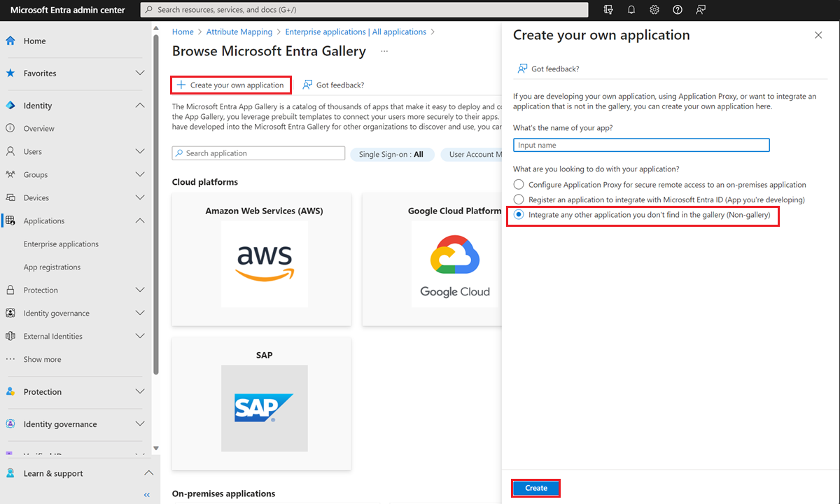This screenshot has width=840, height=504.
Task: Select the Applications icon in the sidebar
Action: click(10, 220)
